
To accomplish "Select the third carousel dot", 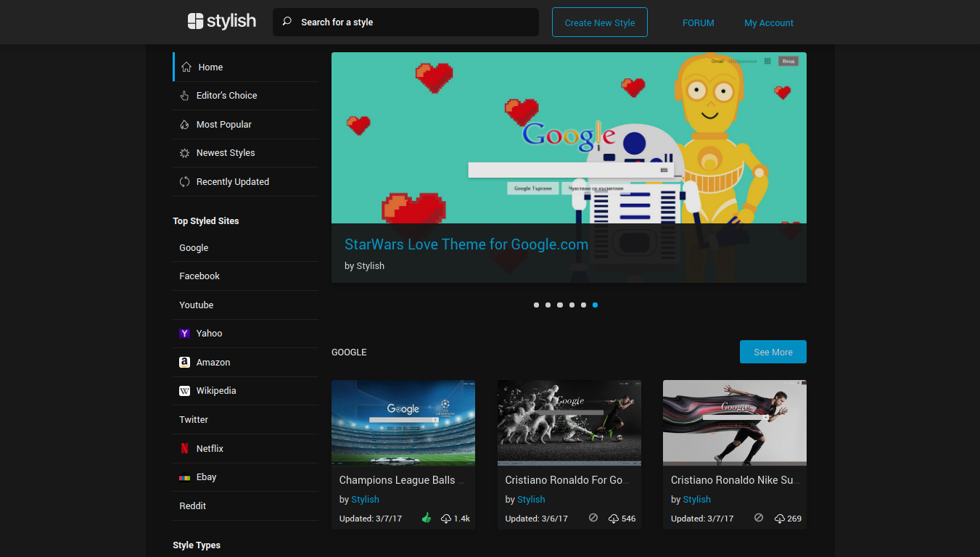I will [x=560, y=305].
